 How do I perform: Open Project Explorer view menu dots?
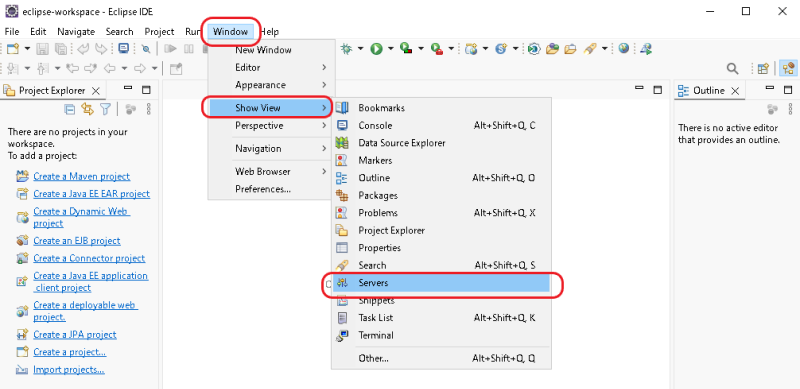(x=148, y=109)
